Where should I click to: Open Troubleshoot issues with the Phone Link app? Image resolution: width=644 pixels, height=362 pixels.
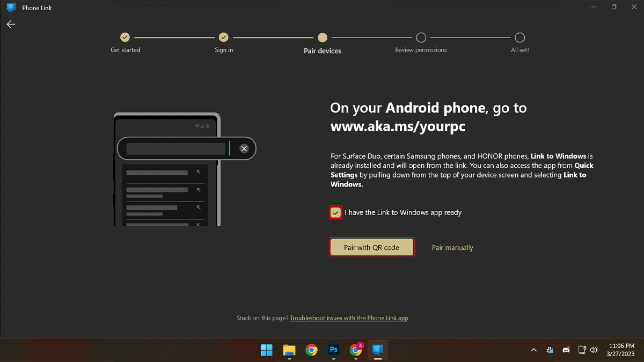(x=349, y=318)
